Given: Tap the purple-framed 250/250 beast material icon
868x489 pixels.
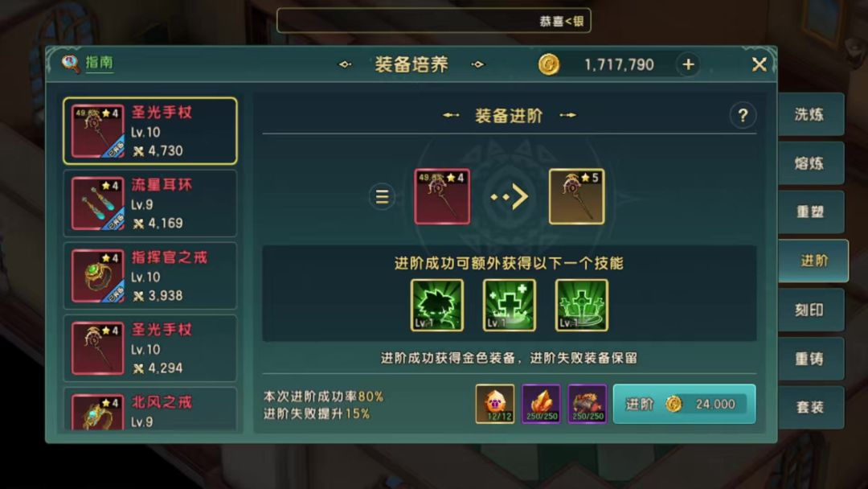Looking at the screenshot, I should tap(588, 404).
